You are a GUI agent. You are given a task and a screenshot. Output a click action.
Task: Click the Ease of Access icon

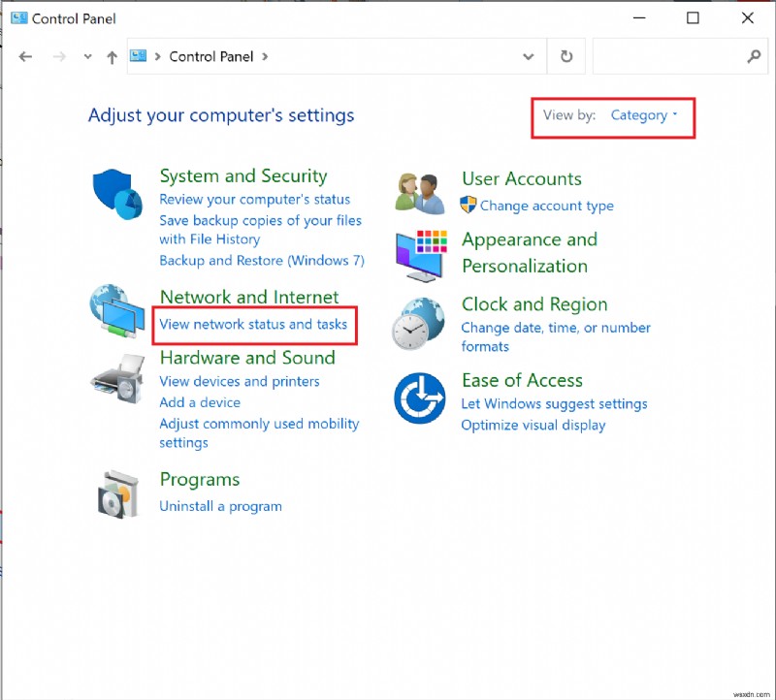click(x=420, y=398)
